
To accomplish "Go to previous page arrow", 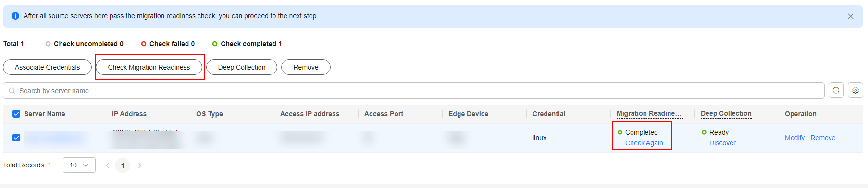I will tap(108, 165).
